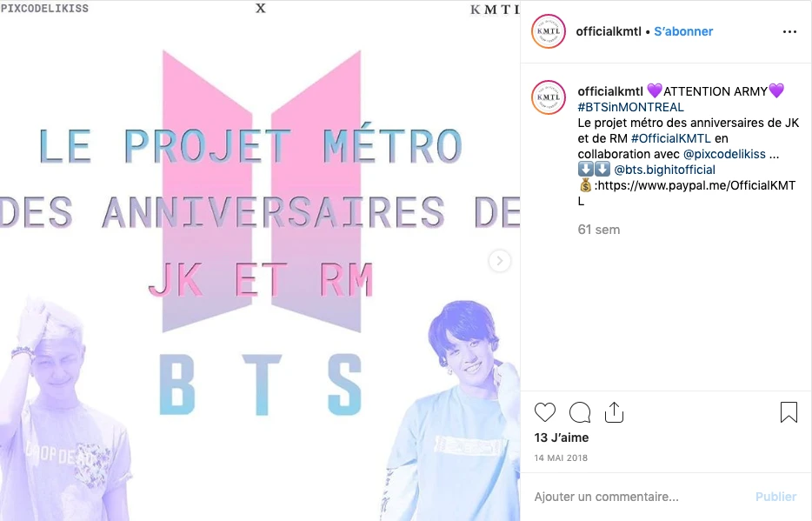The image size is (812, 521).
Task: Open the #OfficialKMTL hashtag link
Action: pos(671,138)
